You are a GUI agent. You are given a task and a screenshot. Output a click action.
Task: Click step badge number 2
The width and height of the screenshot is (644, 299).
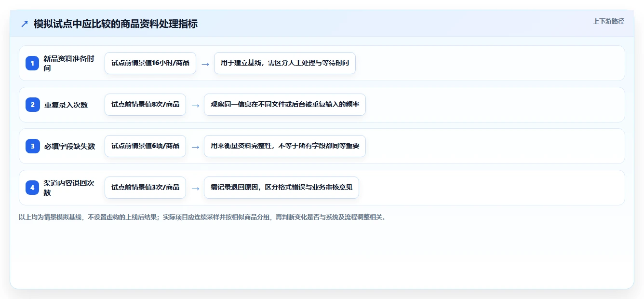click(x=32, y=105)
